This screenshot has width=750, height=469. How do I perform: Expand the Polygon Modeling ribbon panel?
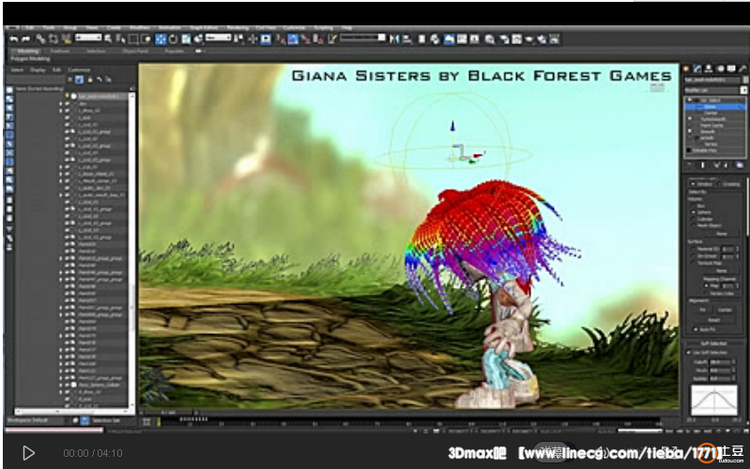tap(31, 59)
